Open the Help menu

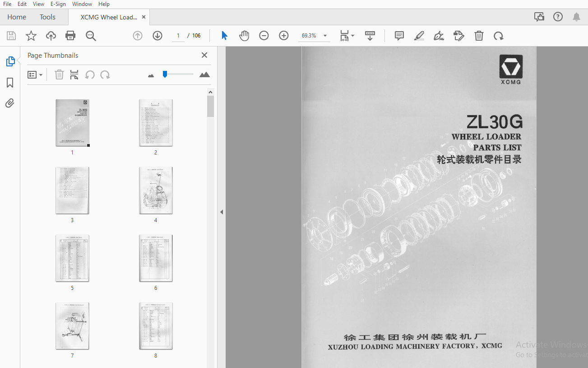tap(104, 4)
